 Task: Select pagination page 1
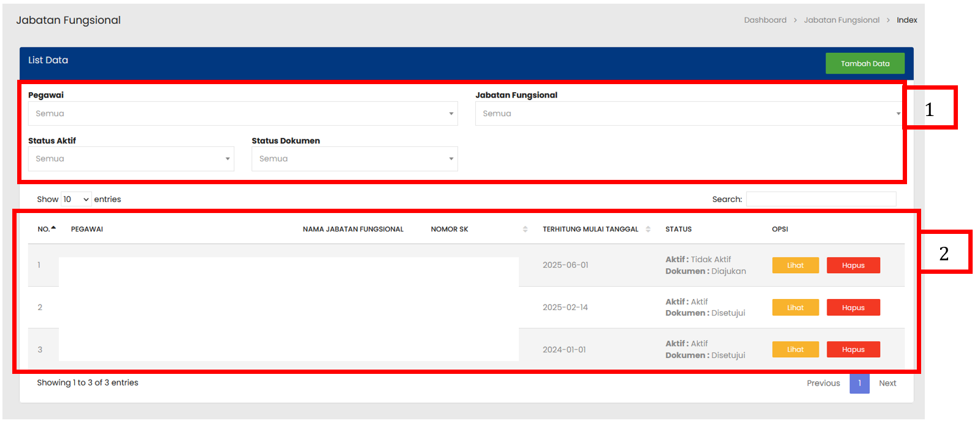859,383
